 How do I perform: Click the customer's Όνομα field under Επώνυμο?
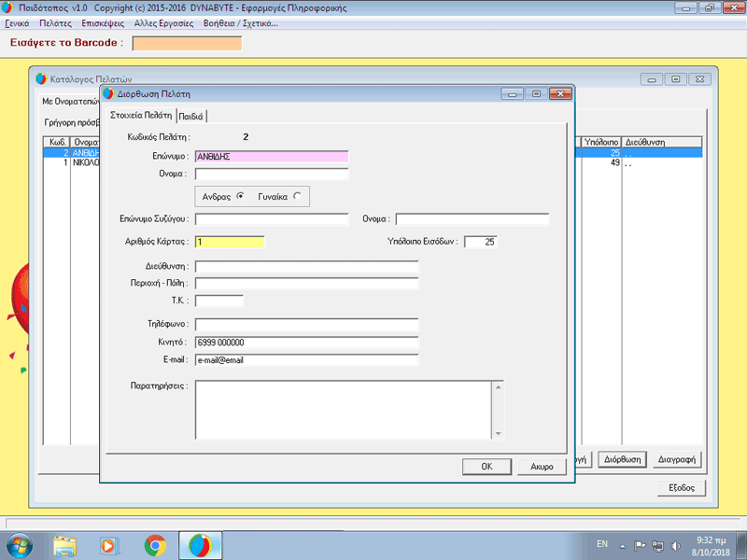(272, 174)
